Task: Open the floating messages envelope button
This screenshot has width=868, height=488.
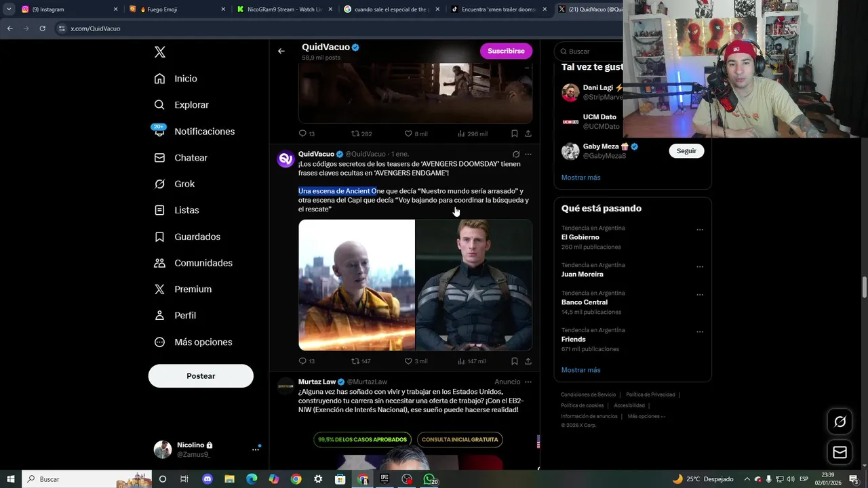Action: click(840, 452)
